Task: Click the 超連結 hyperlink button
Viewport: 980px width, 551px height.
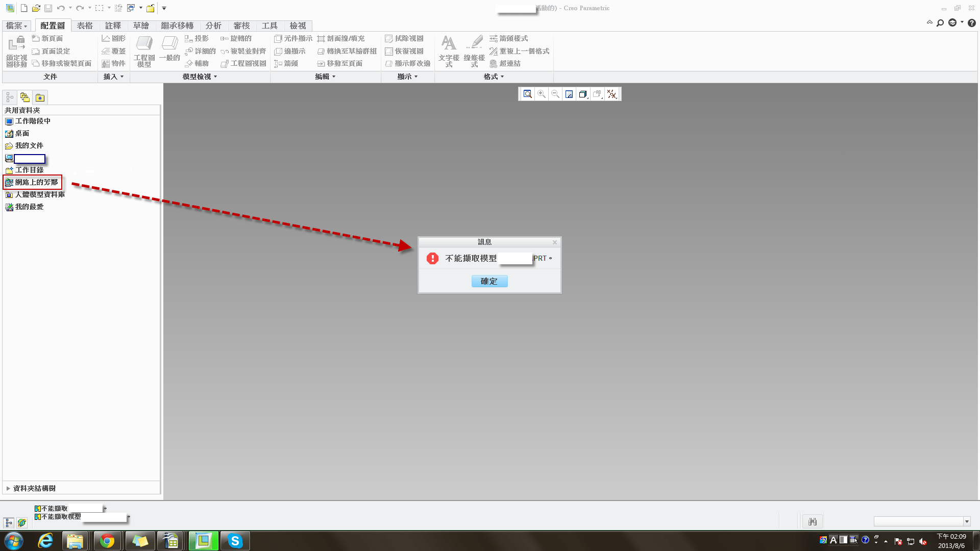Action: point(505,63)
